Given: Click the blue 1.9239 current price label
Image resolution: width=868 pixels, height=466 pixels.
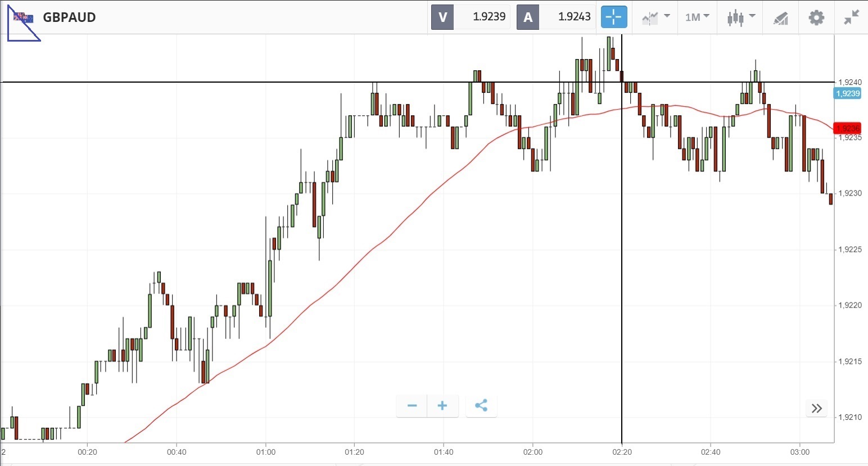Looking at the screenshot, I should click(x=848, y=93).
